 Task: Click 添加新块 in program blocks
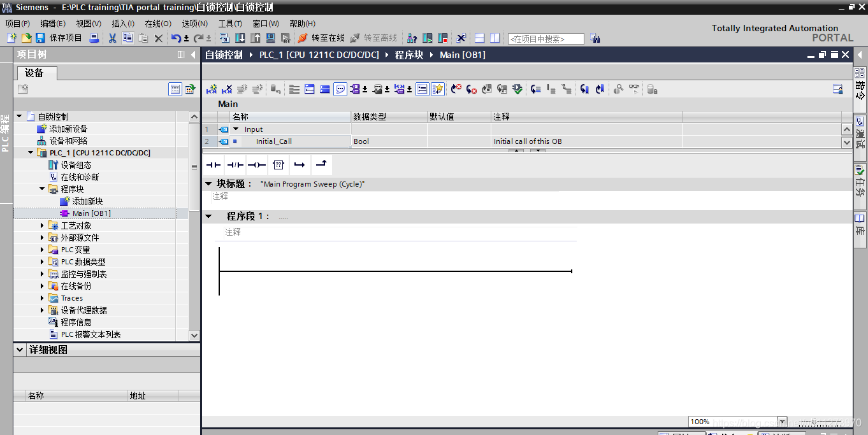(82, 201)
